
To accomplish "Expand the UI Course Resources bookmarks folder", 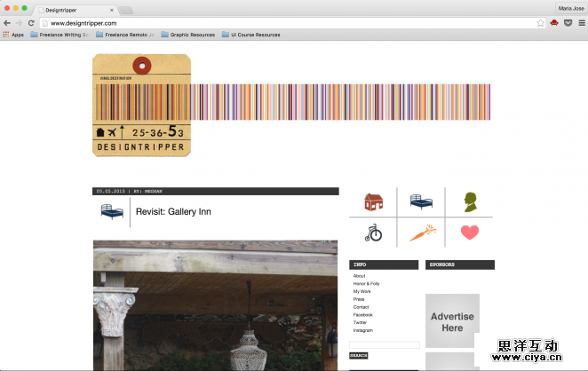I will point(251,35).
